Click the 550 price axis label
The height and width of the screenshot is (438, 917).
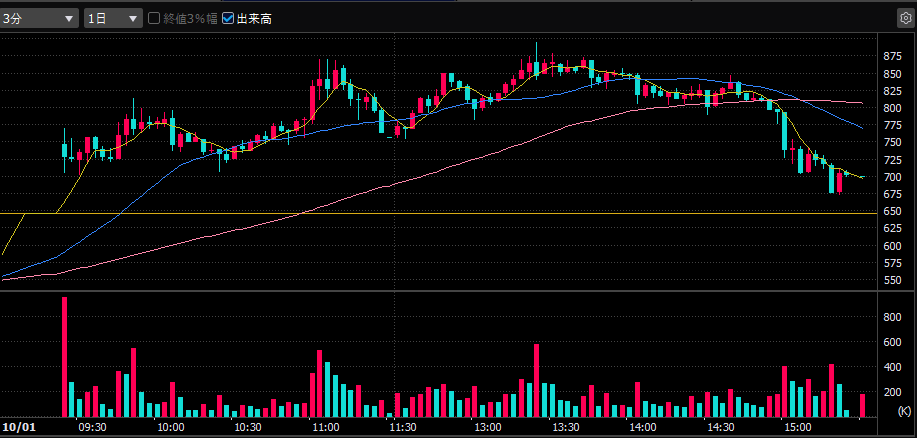[893, 280]
